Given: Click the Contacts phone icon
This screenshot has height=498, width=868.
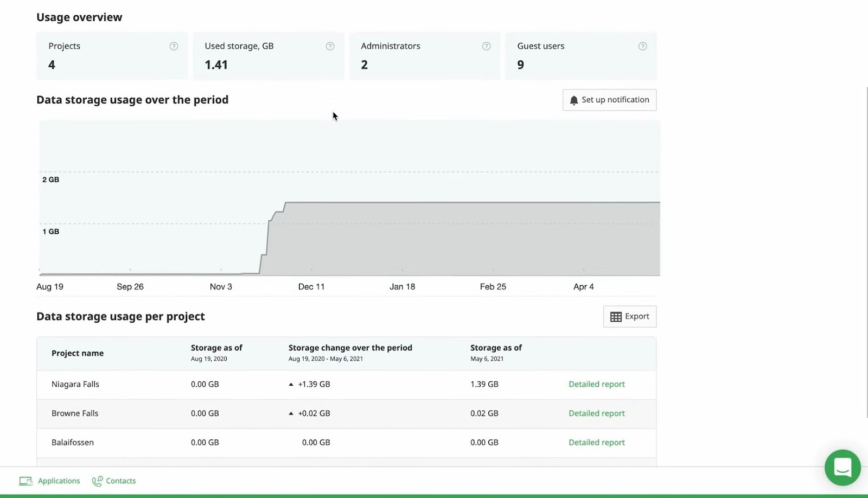Looking at the screenshot, I should click(x=97, y=481).
